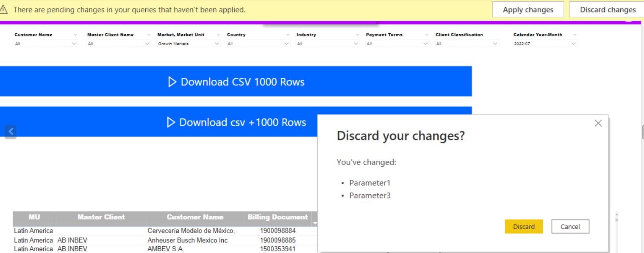Select billing document 1900098885
Screen dimensions: 644x253
point(278,240)
